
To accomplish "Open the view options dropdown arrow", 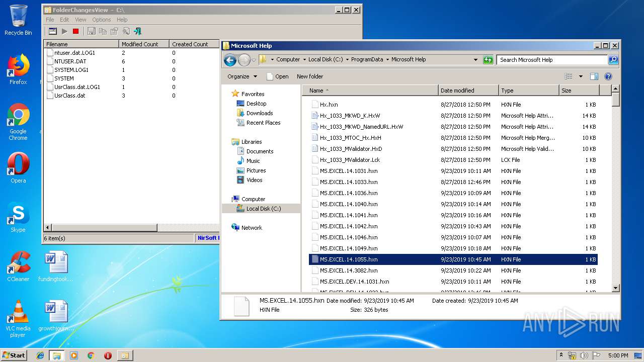I will (581, 76).
